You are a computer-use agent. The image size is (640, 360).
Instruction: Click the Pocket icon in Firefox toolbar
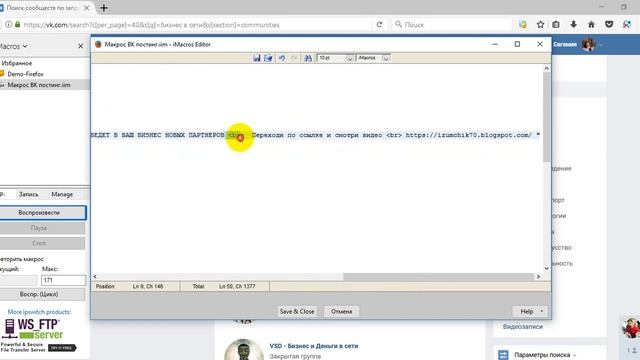[x=609, y=24]
